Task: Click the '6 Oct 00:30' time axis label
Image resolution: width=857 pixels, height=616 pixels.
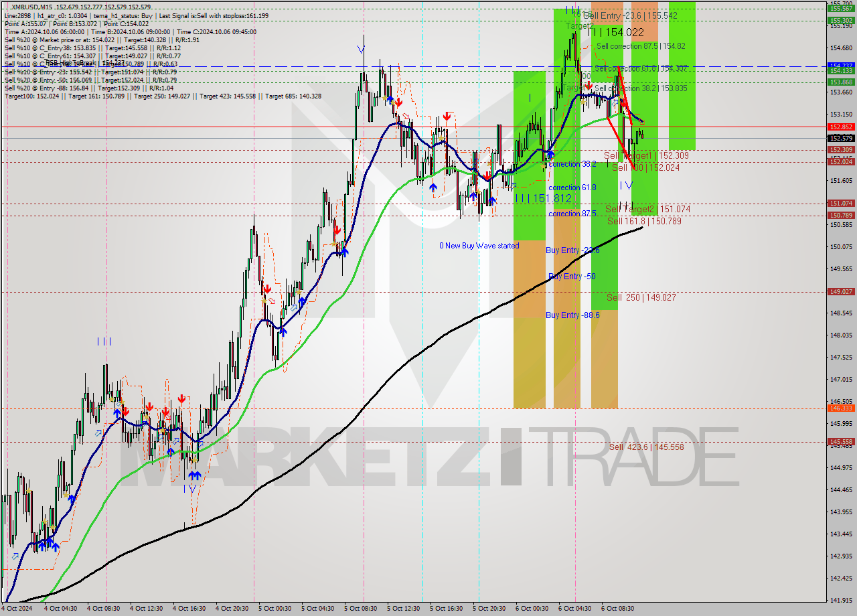Action: click(534, 609)
